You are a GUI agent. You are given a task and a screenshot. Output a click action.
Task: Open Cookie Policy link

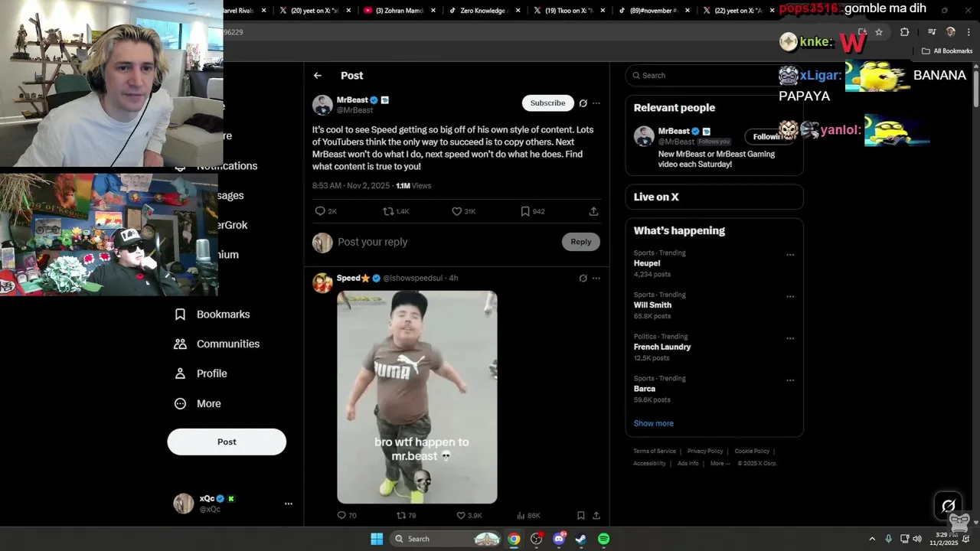[752, 452]
